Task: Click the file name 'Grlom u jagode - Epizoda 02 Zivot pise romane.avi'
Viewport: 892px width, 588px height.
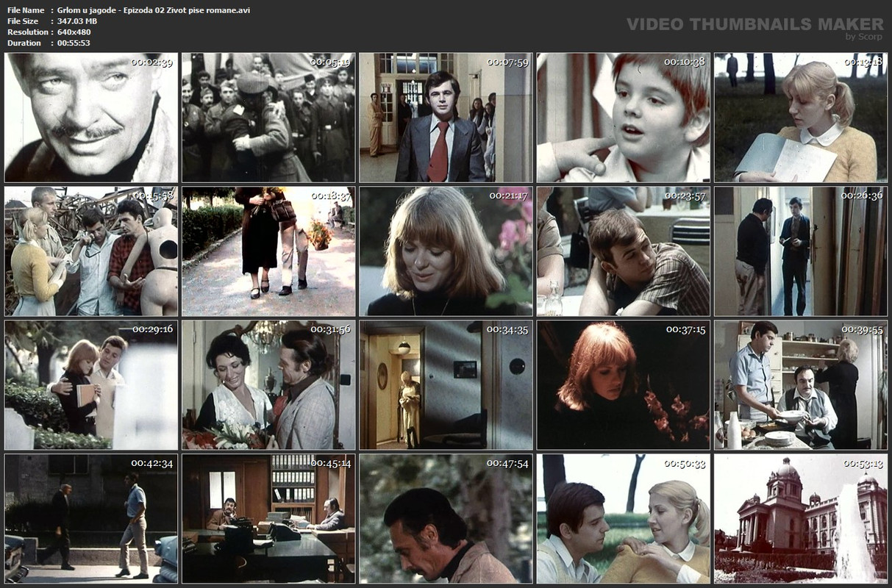Action: (x=154, y=10)
